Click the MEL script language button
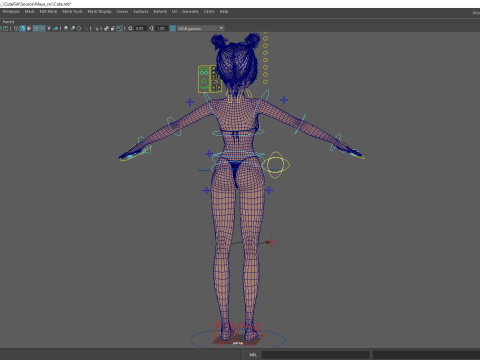The image size is (480, 360). (x=253, y=355)
